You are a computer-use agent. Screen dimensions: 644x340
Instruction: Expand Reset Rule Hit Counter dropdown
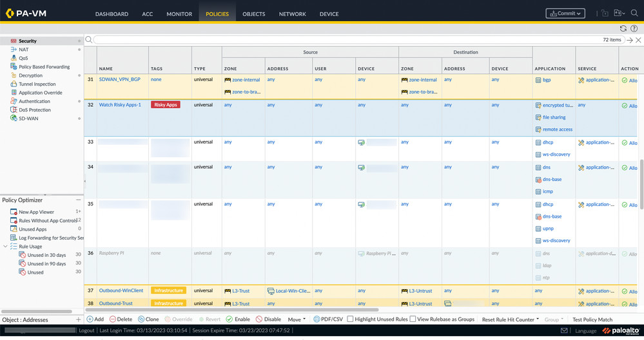point(510,319)
